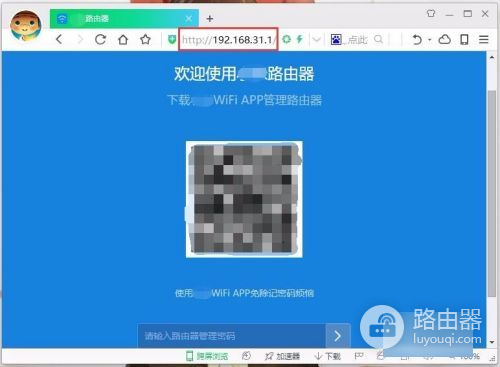Image resolution: width=500 pixels, height=367 pixels.
Task: Reload the router login page
Action: (100, 39)
